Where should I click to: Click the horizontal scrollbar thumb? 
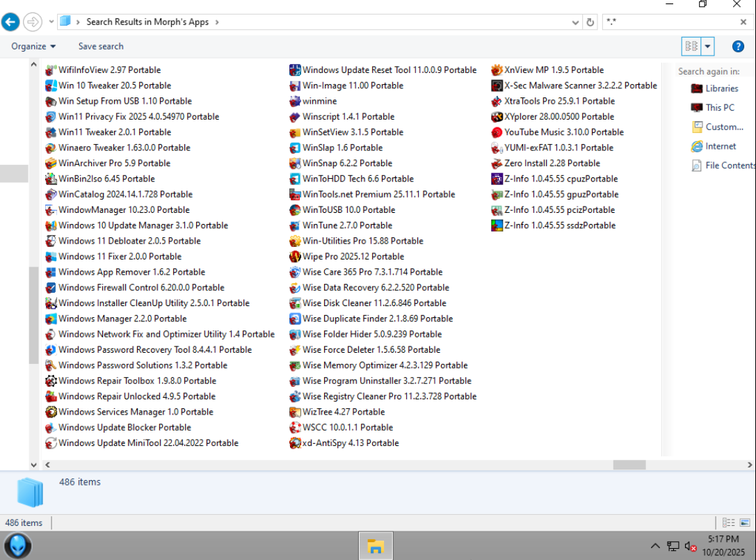click(629, 465)
